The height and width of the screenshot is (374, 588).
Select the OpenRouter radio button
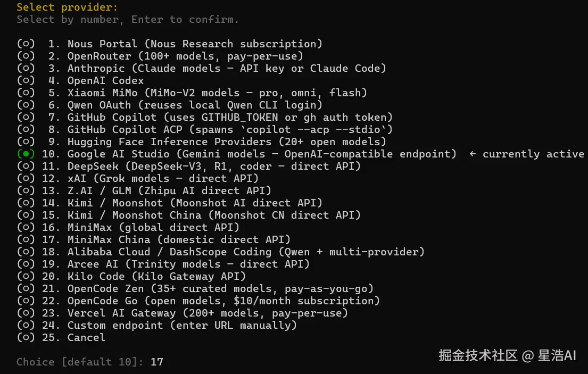pyautogui.click(x=26, y=56)
